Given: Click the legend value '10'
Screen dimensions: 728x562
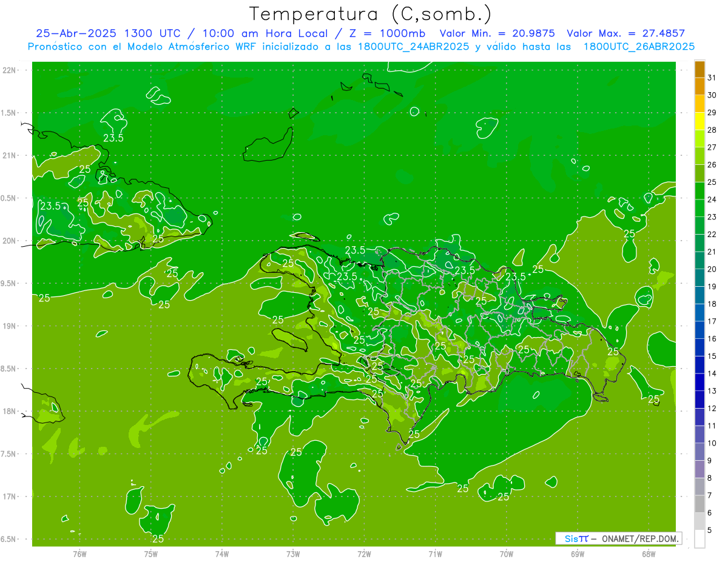Looking at the screenshot, I should (712, 443).
